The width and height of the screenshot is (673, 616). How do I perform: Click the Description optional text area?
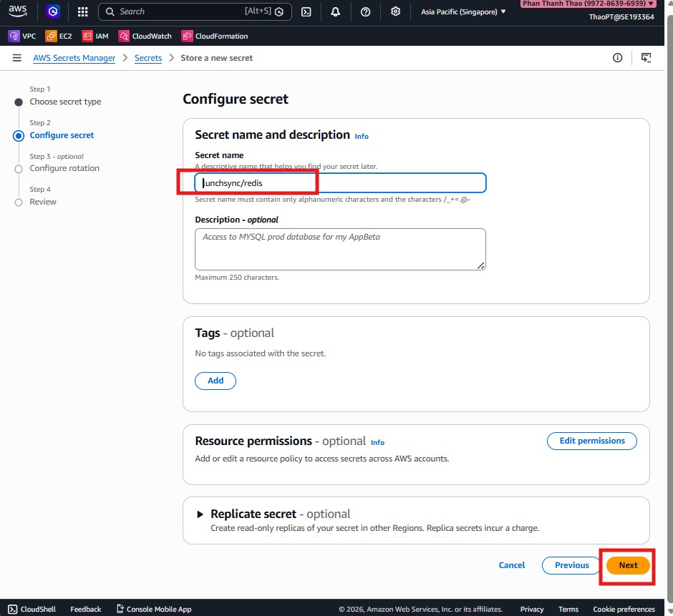pyautogui.click(x=340, y=249)
